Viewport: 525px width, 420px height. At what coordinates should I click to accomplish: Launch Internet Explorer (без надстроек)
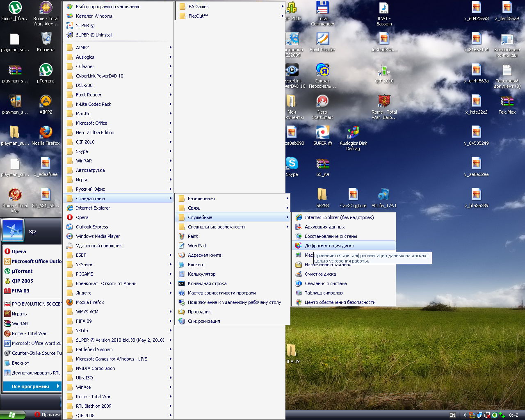344,217
